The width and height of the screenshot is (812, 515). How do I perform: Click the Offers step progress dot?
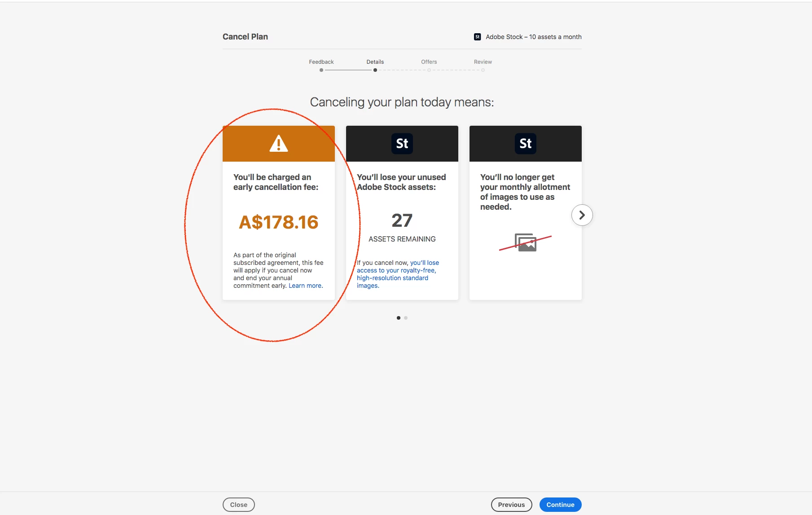pos(429,70)
